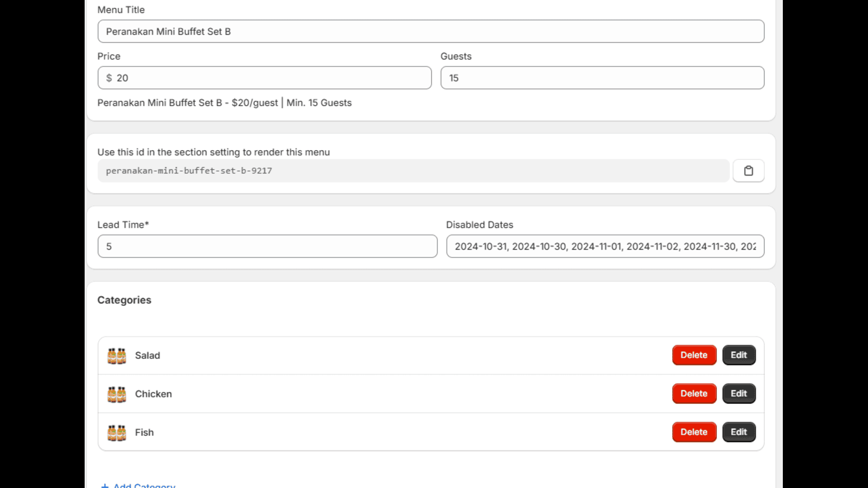Image resolution: width=868 pixels, height=488 pixels.
Task: Delete the Fish category
Action: coord(694,432)
